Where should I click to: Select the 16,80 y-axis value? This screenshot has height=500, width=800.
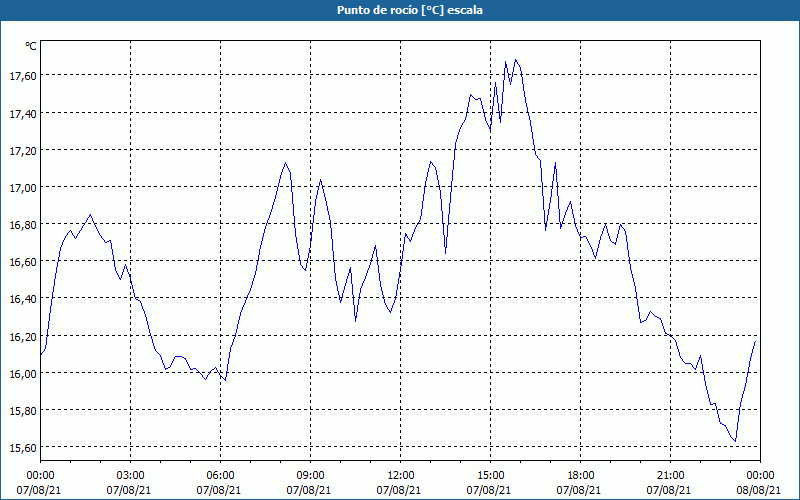pyautogui.click(x=23, y=224)
